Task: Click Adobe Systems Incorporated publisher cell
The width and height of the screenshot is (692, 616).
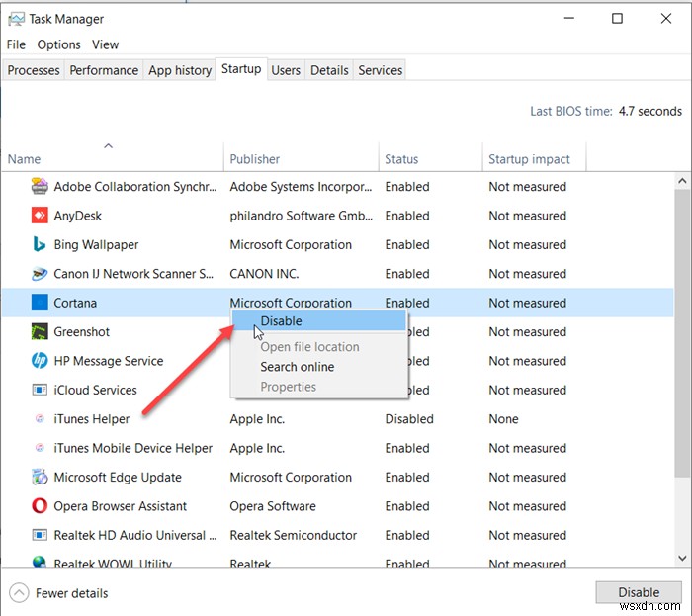Action: [301, 186]
